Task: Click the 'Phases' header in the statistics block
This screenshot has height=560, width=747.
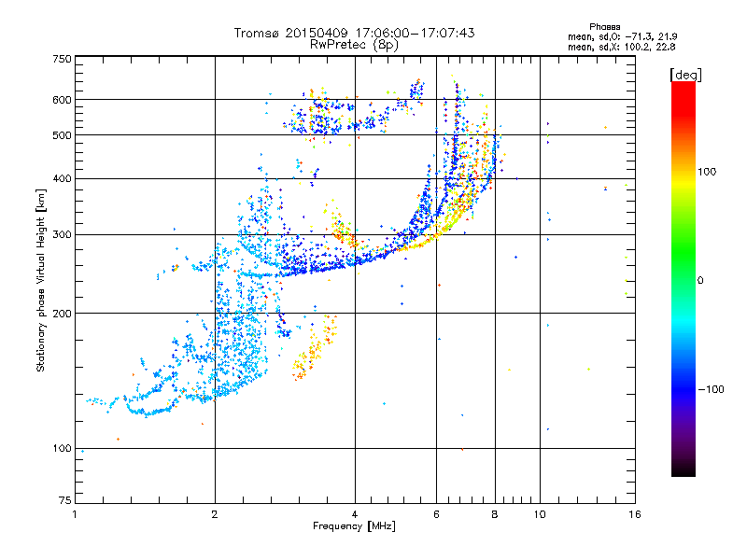Action: tap(604, 27)
